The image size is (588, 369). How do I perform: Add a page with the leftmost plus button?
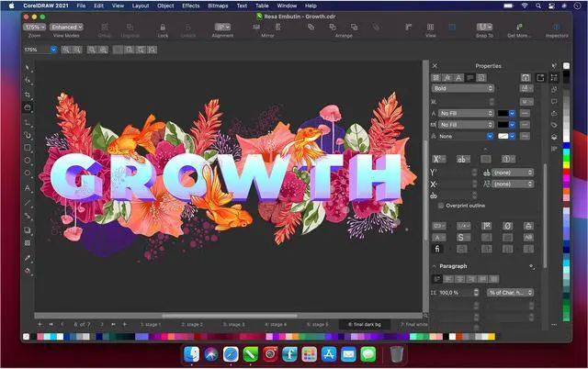(x=40, y=324)
